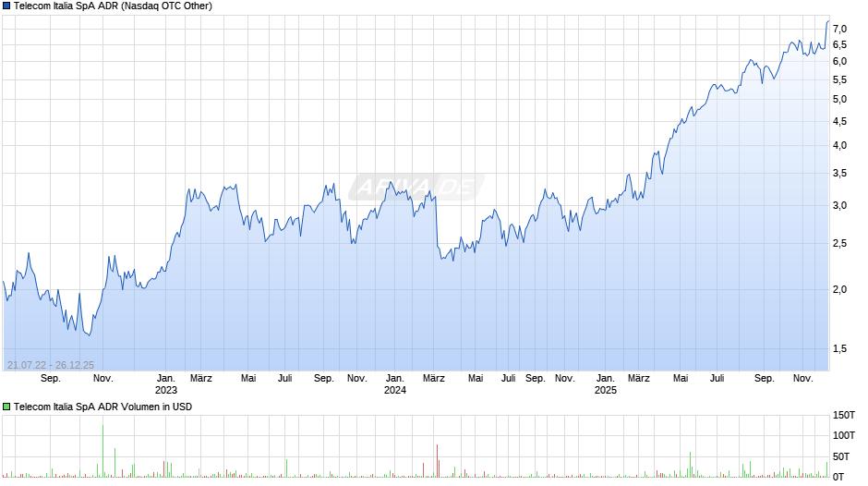
Task: Click the 4,0 price axis label
Action: [839, 146]
